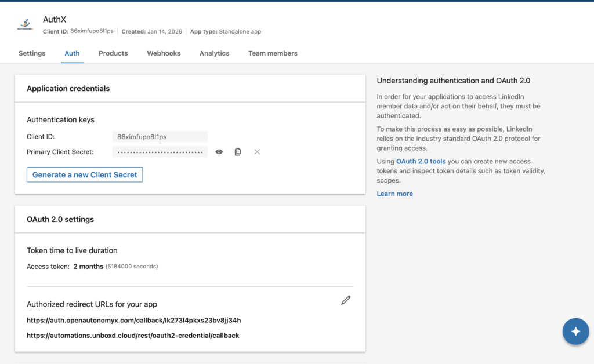Click the AuthX app name heading
The width and height of the screenshot is (594, 364).
click(x=55, y=20)
